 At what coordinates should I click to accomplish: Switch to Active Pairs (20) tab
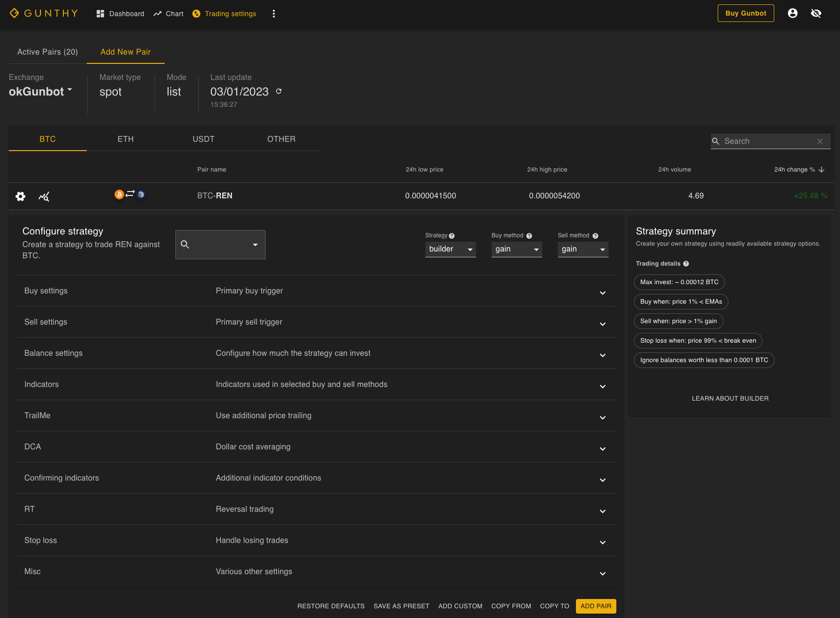pyautogui.click(x=48, y=52)
